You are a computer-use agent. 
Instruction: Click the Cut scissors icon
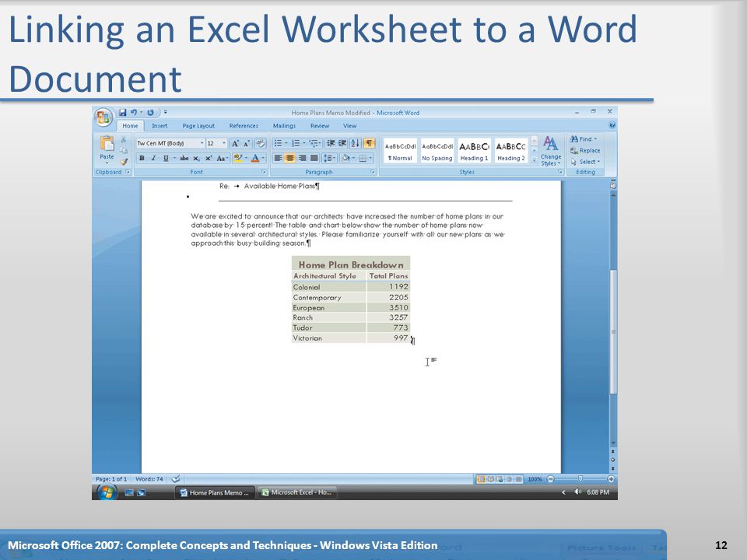[x=124, y=139]
